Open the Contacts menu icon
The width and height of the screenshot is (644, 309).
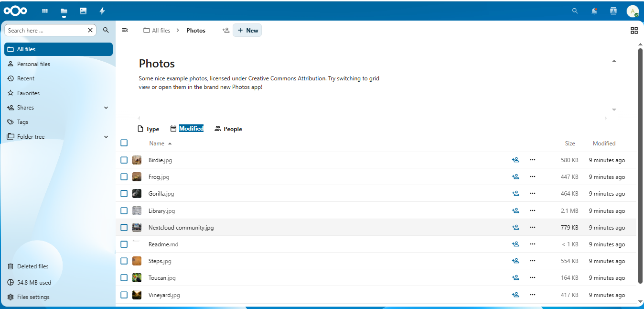pyautogui.click(x=613, y=11)
